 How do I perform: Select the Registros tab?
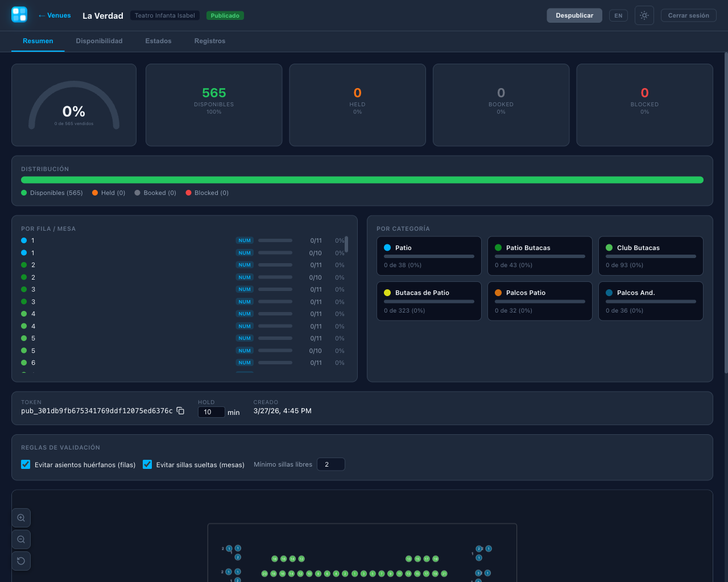(x=209, y=41)
